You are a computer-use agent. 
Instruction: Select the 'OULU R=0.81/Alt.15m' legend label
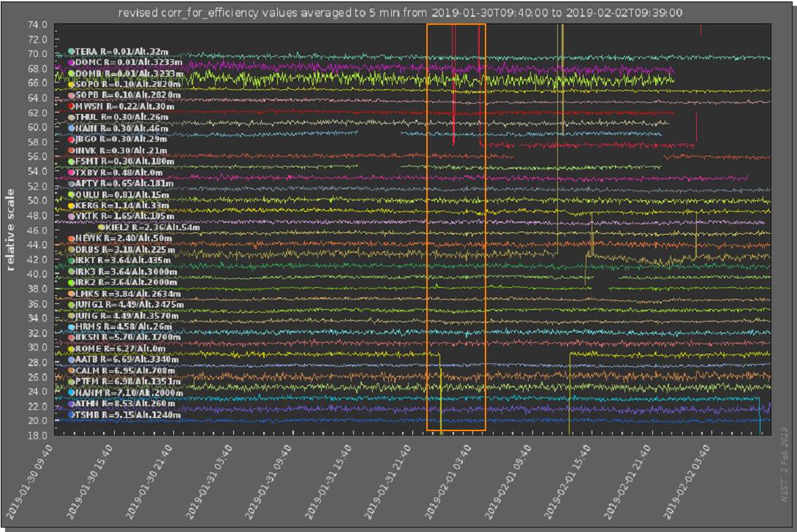click(x=122, y=194)
